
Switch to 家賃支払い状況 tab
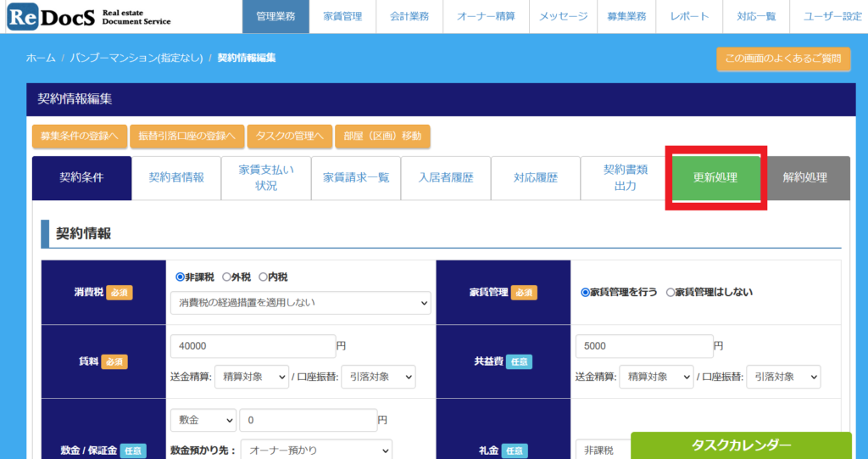point(266,178)
